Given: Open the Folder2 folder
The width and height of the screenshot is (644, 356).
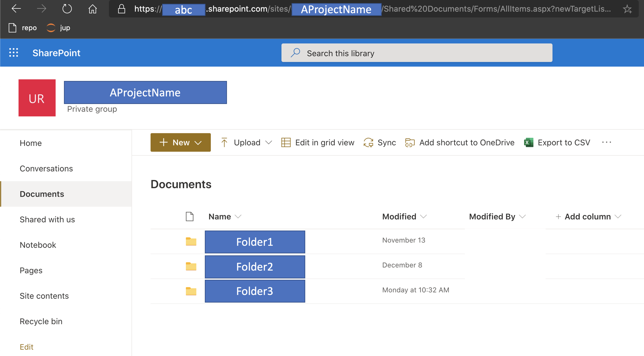Looking at the screenshot, I should coord(254,267).
